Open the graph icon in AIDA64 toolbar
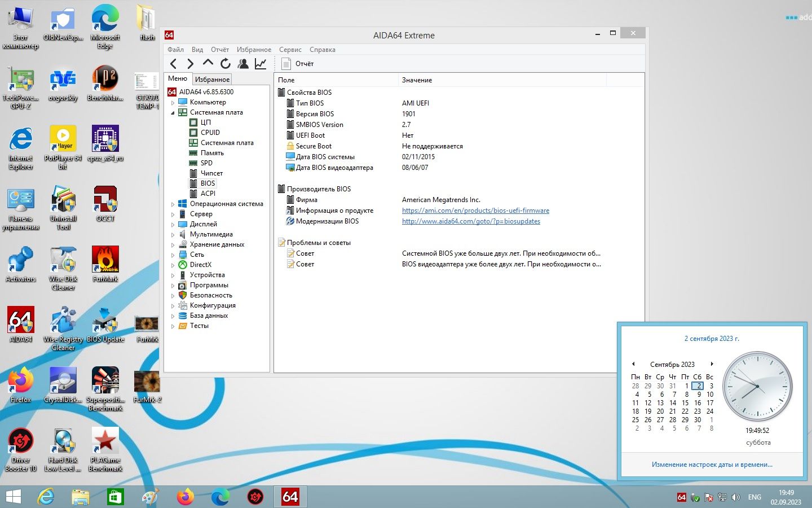The width and height of the screenshot is (812, 508). pos(261,64)
